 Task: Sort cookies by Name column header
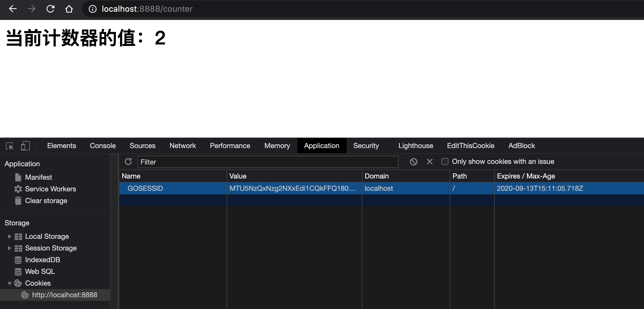click(173, 176)
